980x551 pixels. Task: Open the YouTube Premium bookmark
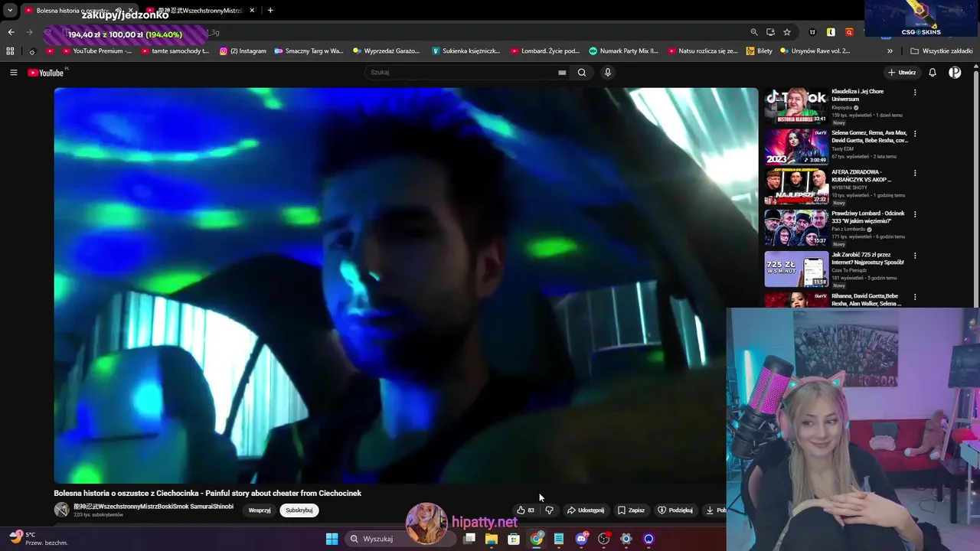click(96, 51)
